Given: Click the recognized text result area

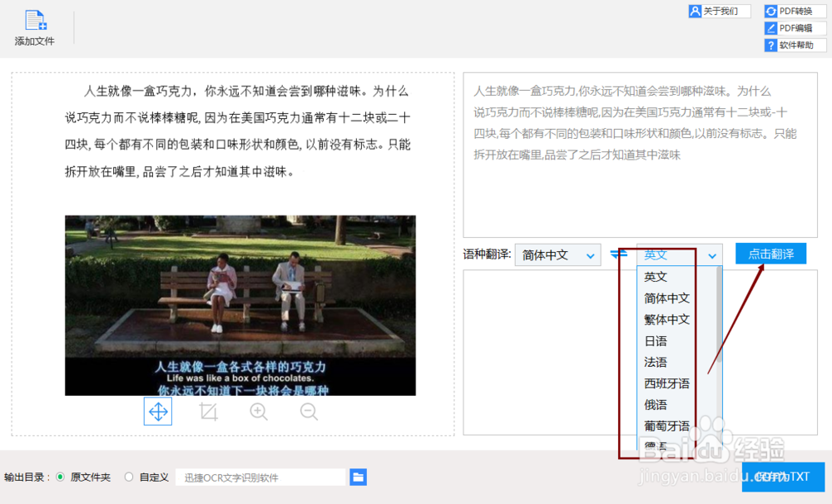Looking at the screenshot, I should pos(640,155).
